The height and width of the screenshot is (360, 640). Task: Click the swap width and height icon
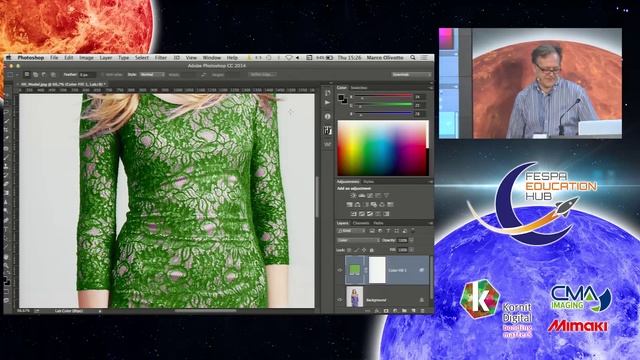coord(203,75)
